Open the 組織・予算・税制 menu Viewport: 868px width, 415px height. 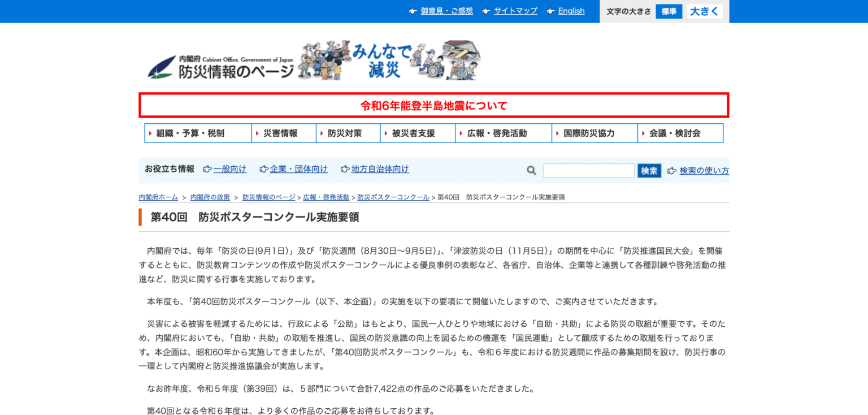coord(198,133)
